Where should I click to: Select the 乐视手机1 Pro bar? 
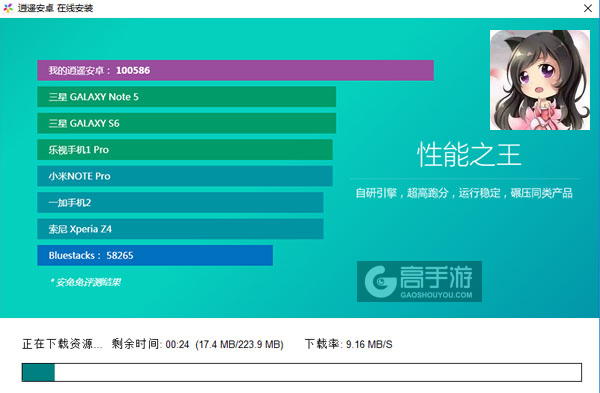(x=185, y=150)
